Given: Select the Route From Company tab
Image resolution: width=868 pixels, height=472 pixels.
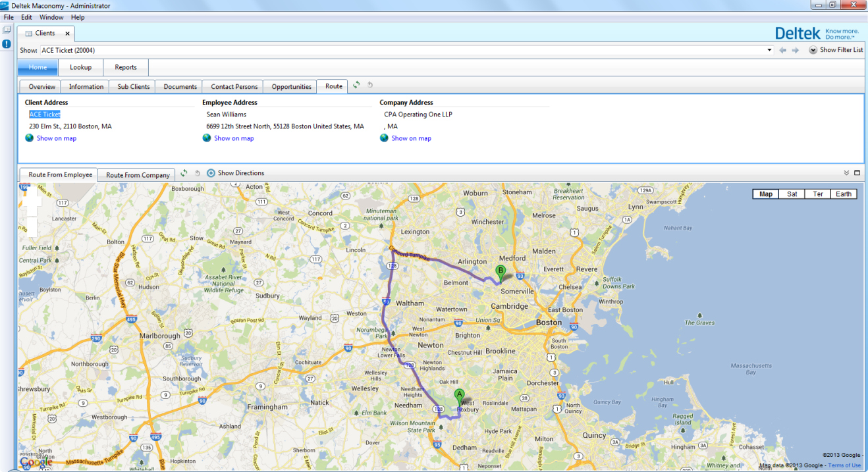Looking at the screenshot, I should (138, 175).
